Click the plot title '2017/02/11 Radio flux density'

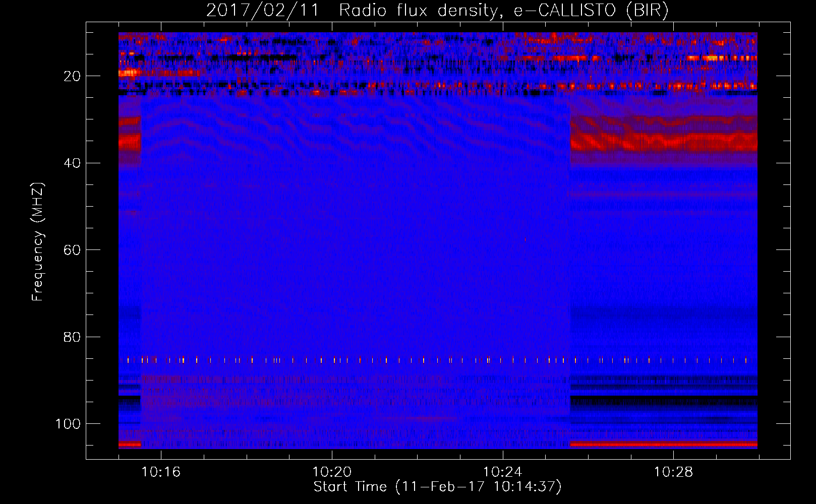tap(437, 11)
